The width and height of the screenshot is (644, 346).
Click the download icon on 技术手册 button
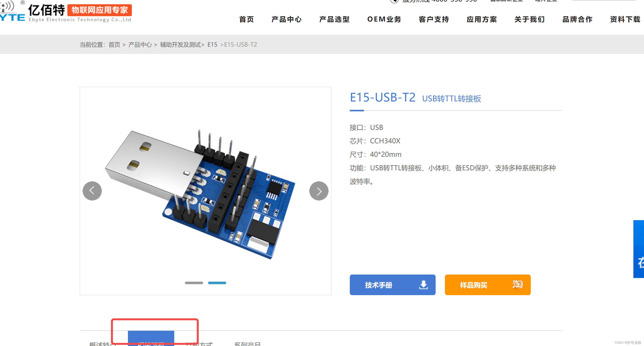423,285
